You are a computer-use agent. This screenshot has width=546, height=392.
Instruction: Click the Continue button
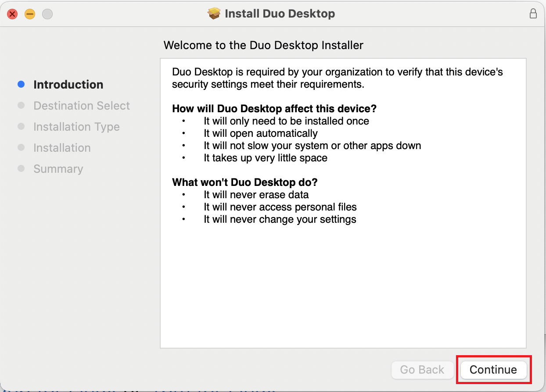pos(493,370)
